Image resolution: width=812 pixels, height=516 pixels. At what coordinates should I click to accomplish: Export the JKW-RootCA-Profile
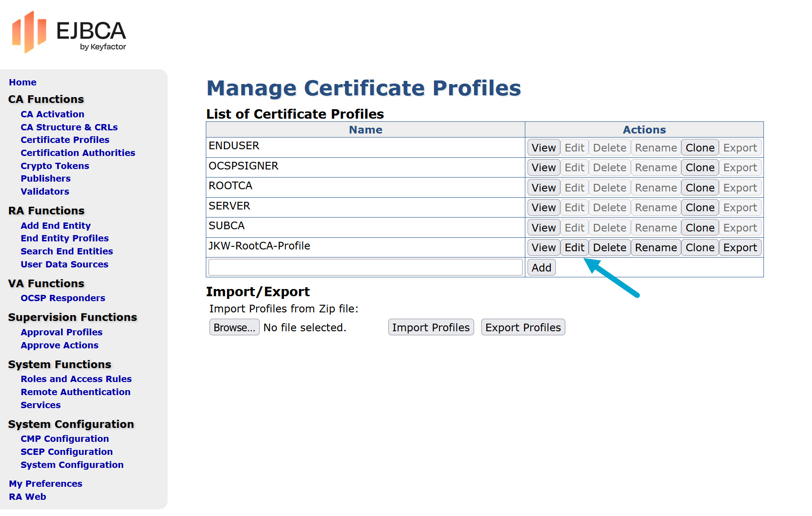click(740, 247)
